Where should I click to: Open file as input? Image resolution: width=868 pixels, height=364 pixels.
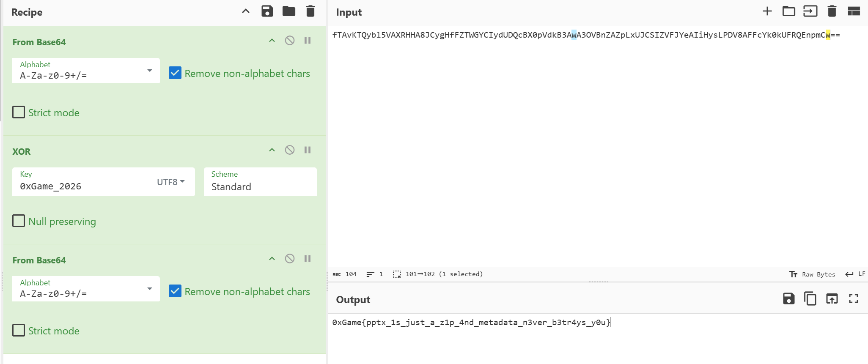[x=810, y=11]
